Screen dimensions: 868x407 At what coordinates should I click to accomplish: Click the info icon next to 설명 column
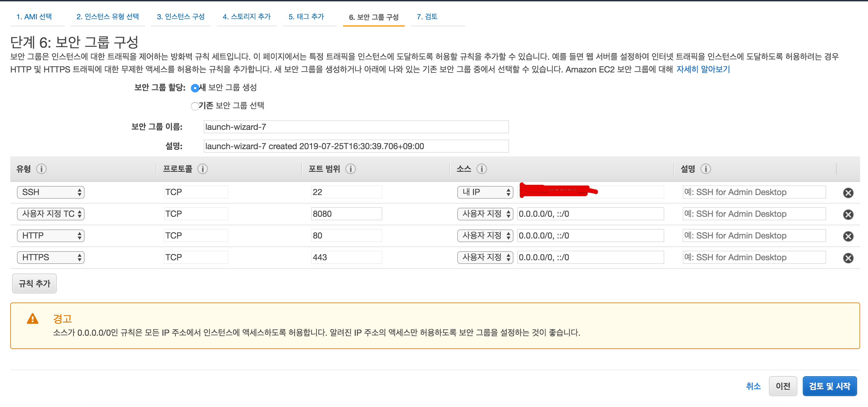point(706,169)
